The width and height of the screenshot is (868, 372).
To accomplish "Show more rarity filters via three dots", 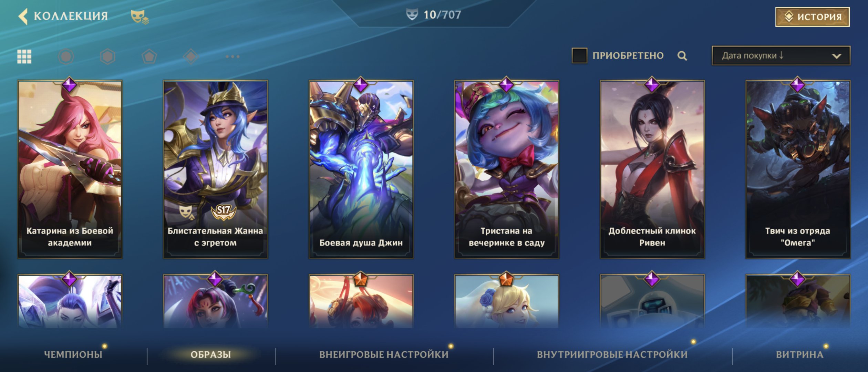I will 232,56.
